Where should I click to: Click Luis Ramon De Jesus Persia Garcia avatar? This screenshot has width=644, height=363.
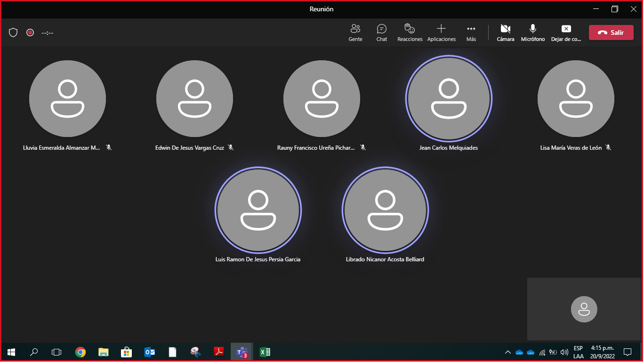[258, 210]
